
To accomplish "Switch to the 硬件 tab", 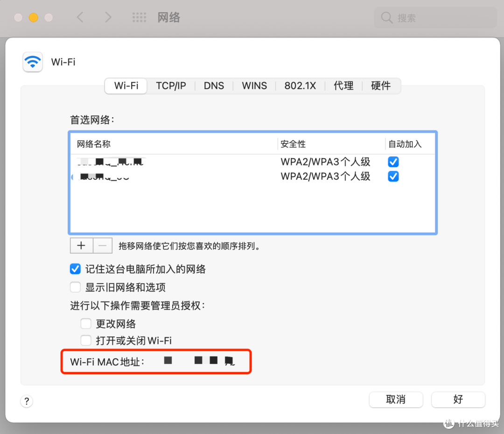I will tap(381, 86).
